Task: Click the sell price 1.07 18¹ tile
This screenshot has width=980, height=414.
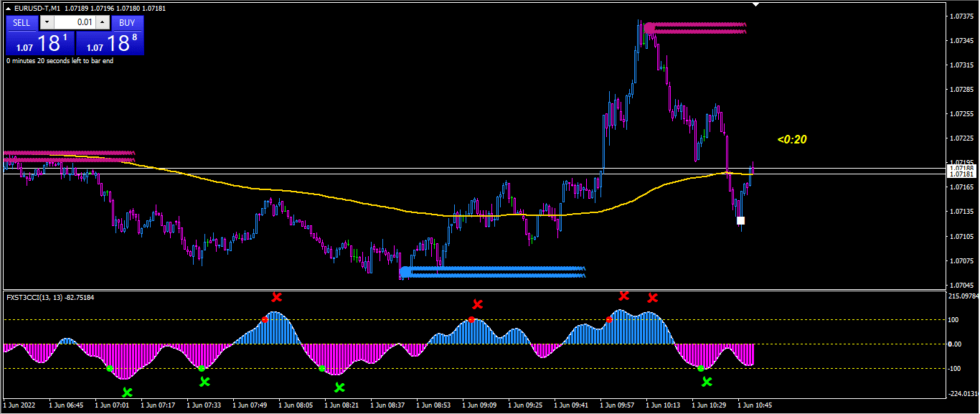Action: click(40, 43)
